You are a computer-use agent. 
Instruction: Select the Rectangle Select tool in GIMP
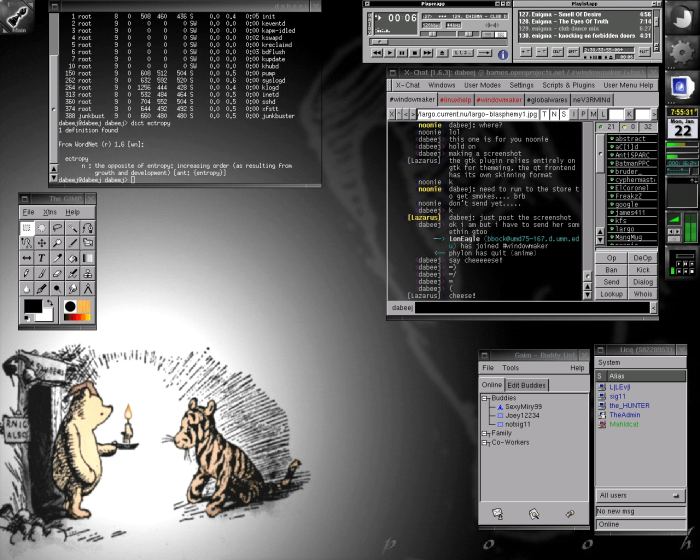click(27, 228)
